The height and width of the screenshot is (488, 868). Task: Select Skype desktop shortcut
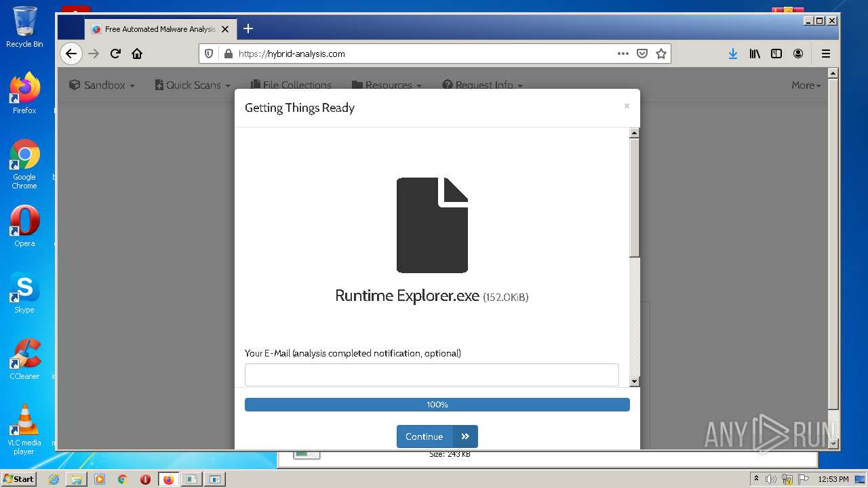24,293
